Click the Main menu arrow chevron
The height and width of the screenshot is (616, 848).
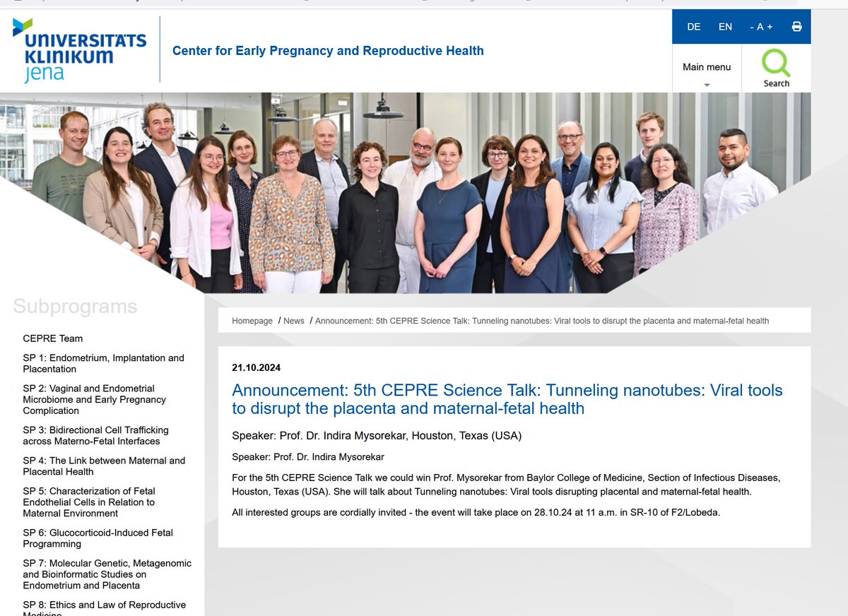click(707, 85)
